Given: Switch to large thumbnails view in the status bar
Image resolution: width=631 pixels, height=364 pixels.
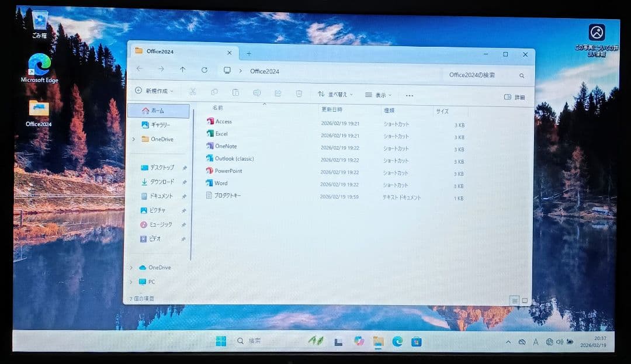Looking at the screenshot, I should click(524, 299).
